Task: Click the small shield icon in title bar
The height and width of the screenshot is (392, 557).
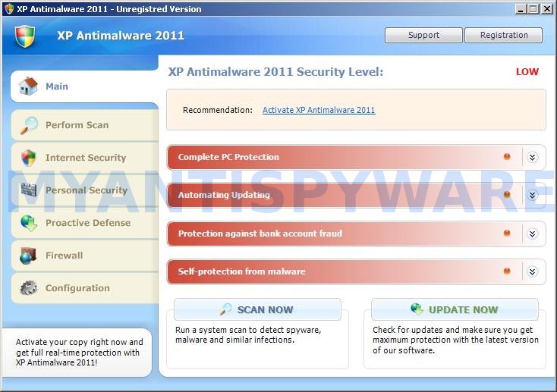Action: tap(9, 8)
